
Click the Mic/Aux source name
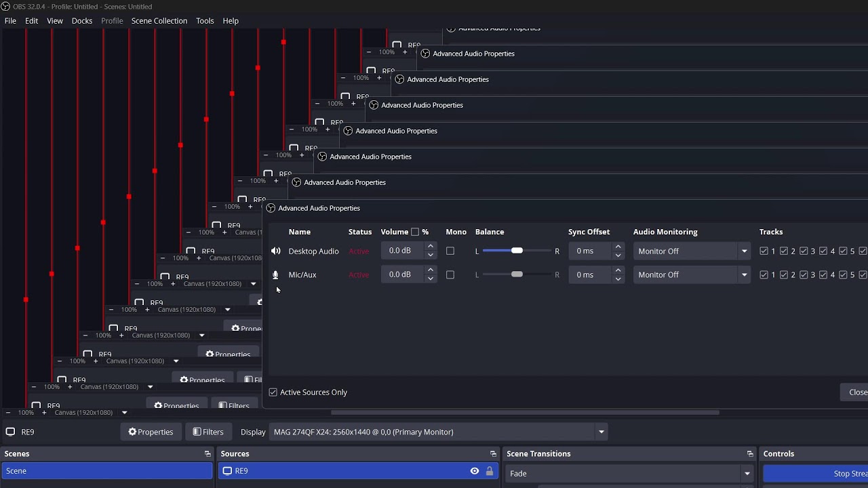(x=302, y=274)
